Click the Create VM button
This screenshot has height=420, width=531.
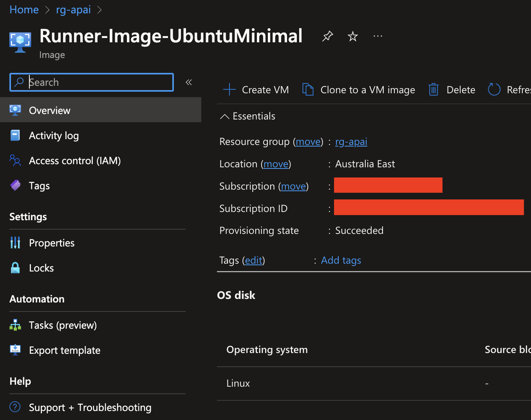pos(256,90)
